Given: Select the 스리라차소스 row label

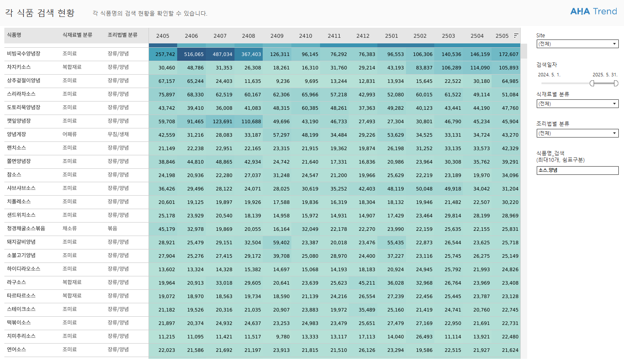Looking at the screenshot, I should tap(21, 94).
